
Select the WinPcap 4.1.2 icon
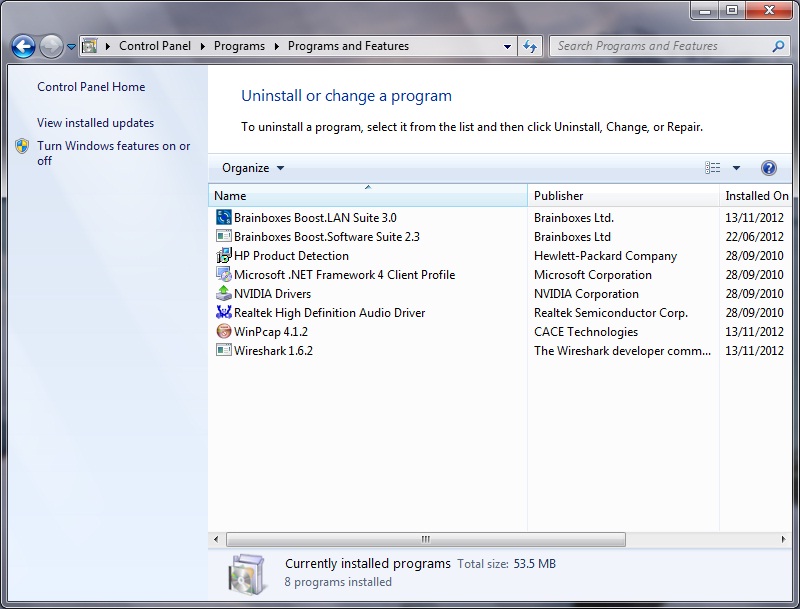(224, 332)
